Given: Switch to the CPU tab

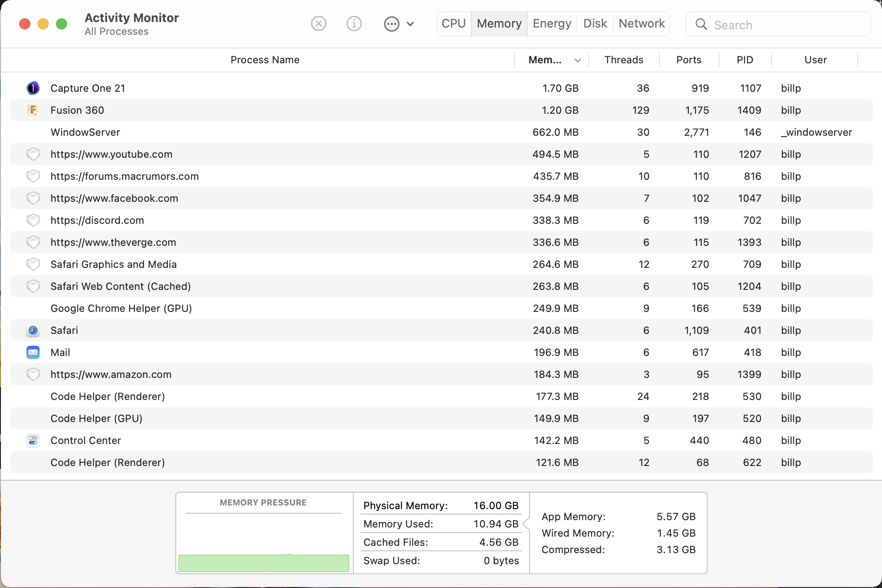Looking at the screenshot, I should pyautogui.click(x=454, y=23).
